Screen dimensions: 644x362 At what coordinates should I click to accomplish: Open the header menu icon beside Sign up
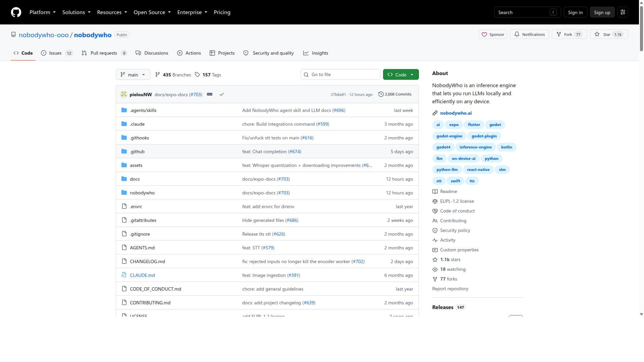tap(623, 12)
